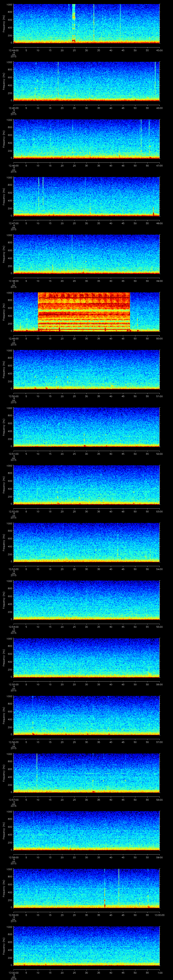This screenshot has height=980, width=173.
Task: Open the spectrogram panel starting at 12:55:00
Action: [86, 658]
